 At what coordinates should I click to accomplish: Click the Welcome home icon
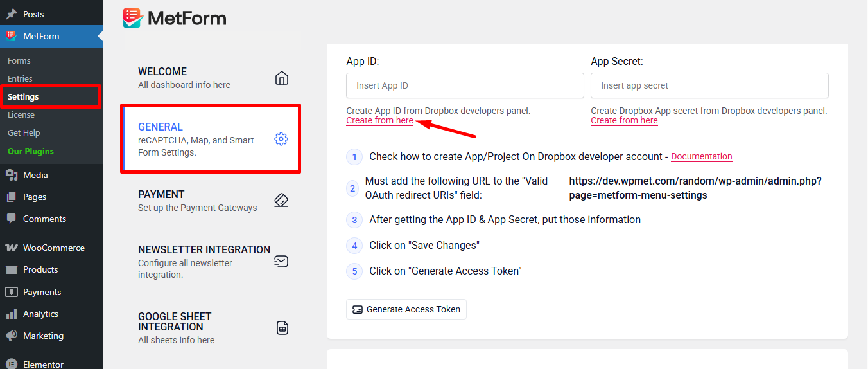tap(281, 78)
